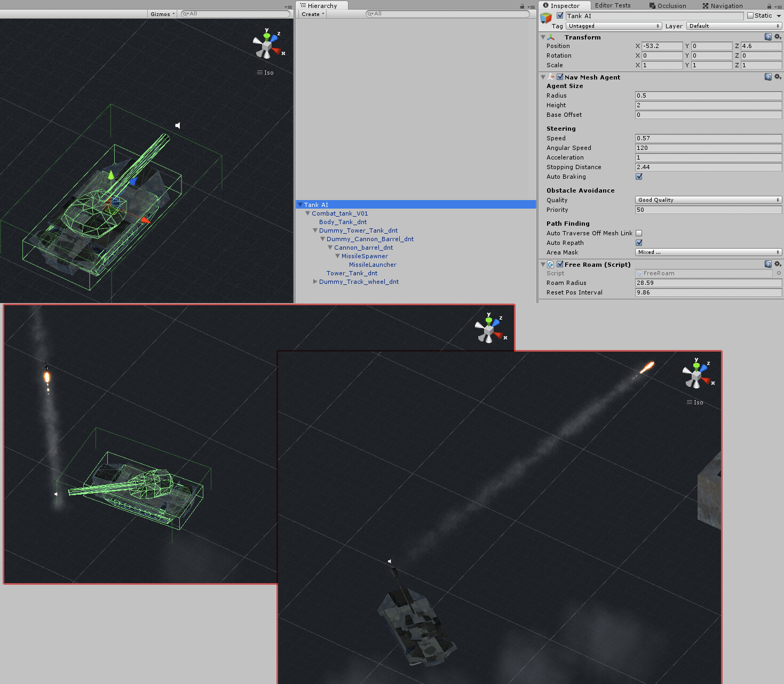Image resolution: width=784 pixels, height=684 pixels.
Task: Click the Tank AI cube icon in Inspector
Action: (x=545, y=18)
